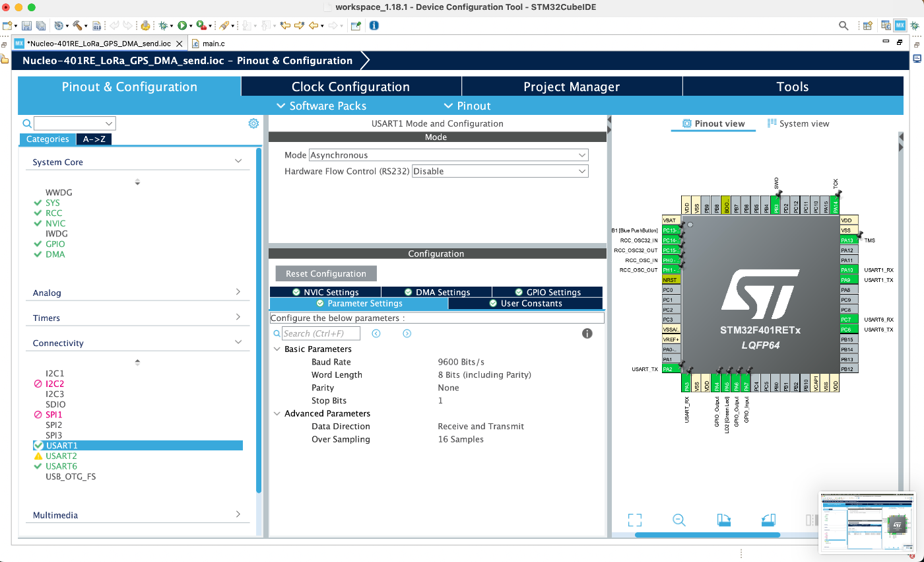924x562 pixels.
Task: Click the Reset Configuration button
Action: pos(326,273)
